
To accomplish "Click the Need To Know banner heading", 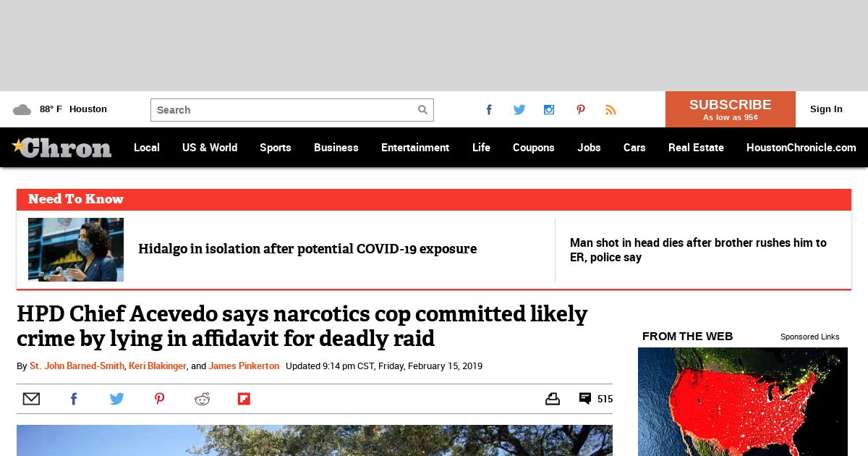I will 76,199.
